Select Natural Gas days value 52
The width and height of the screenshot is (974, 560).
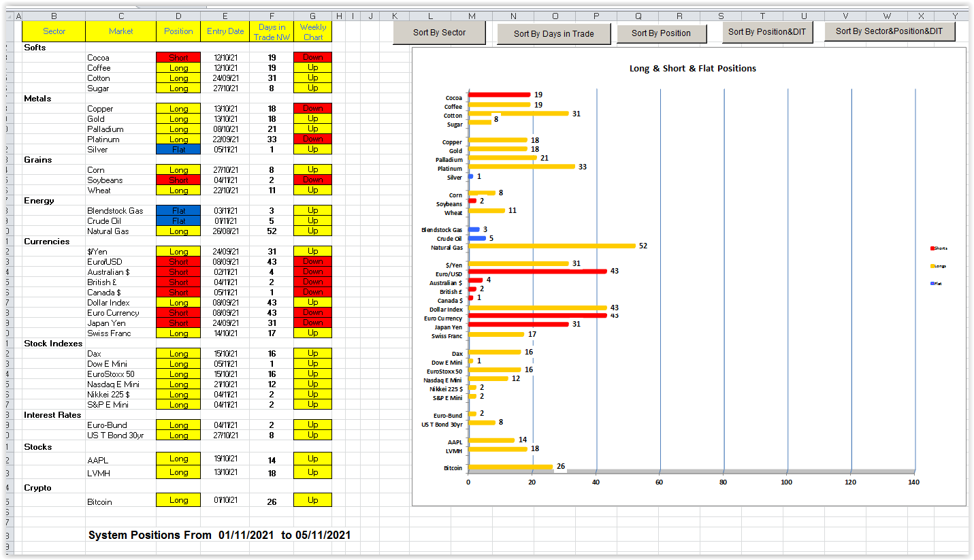pyautogui.click(x=272, y=231)
